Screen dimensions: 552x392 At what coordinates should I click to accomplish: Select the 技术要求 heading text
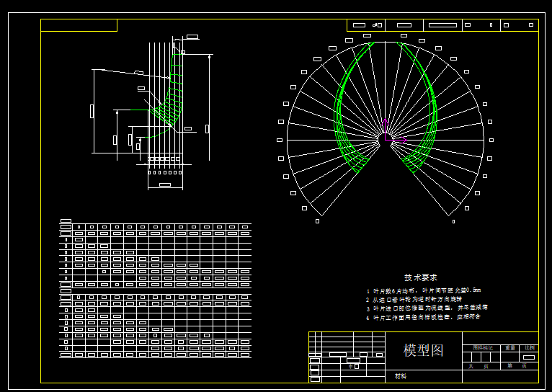[421, 277]
